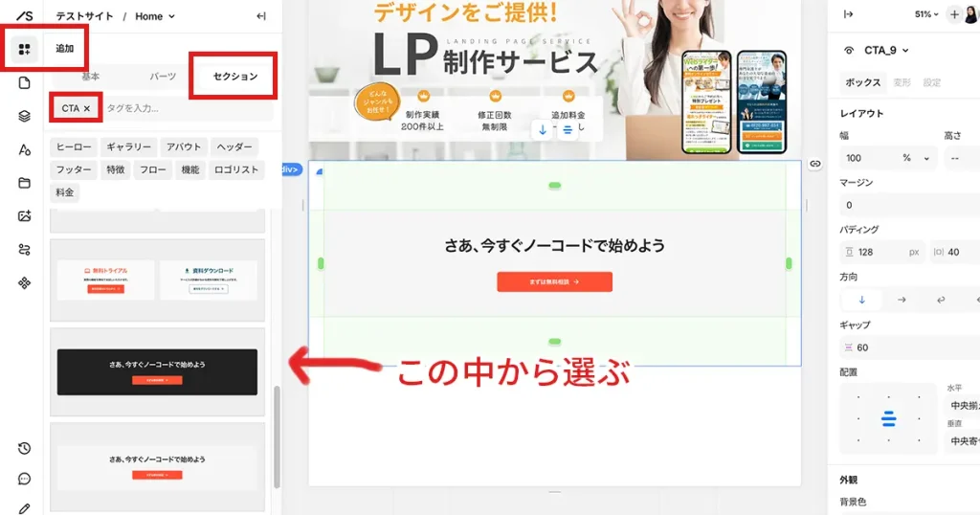
Task: Select the two-column CTA section thumbnail
Action: [x=158, y=280]
